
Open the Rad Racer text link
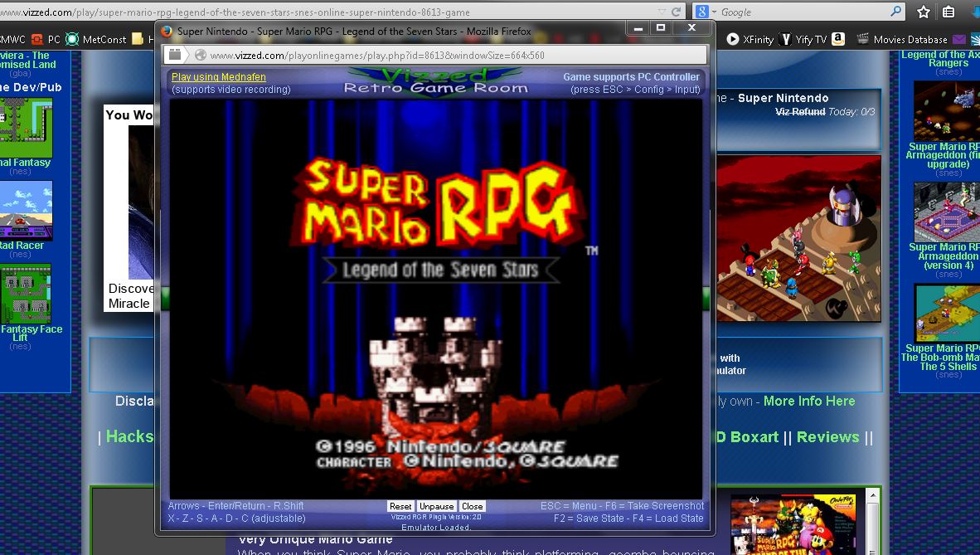tap(22, 246)
